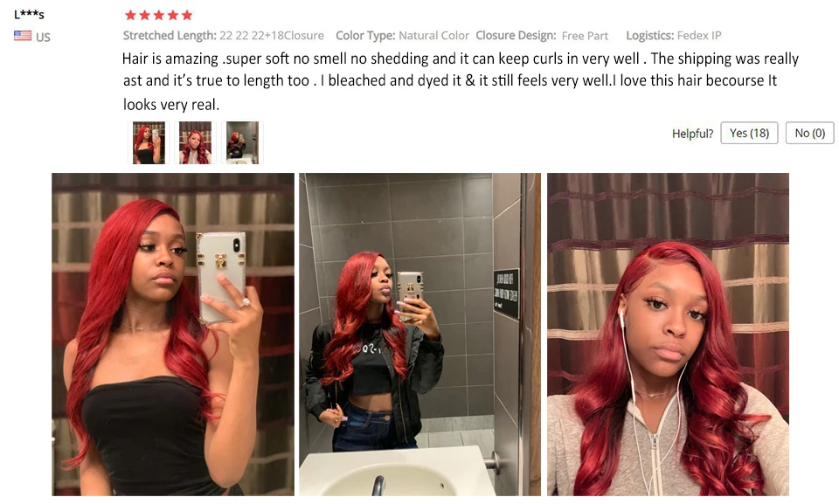Click the US country label
The height and width of the screenshot is (504, 839).
tap(43, 37)
